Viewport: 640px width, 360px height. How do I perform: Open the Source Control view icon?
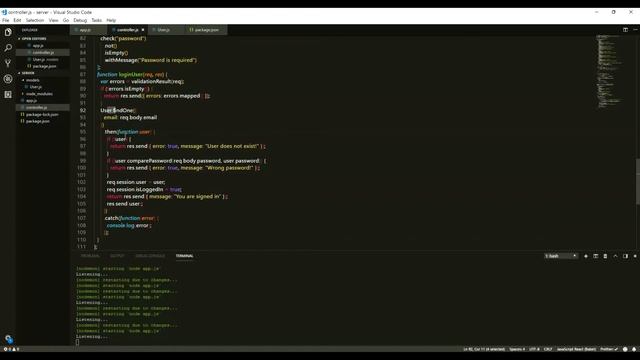click(x=8, y=63)
